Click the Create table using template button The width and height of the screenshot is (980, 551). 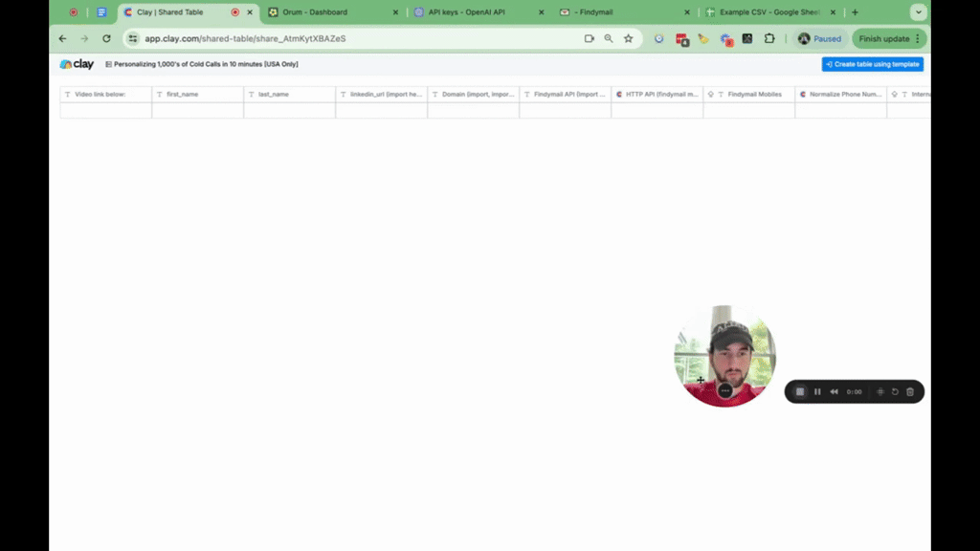pos(872,64)
